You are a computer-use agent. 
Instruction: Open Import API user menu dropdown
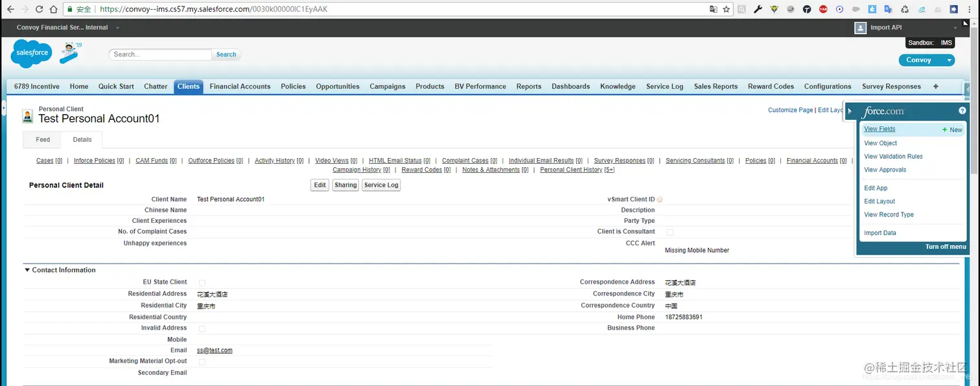click(x=955, y=28)
